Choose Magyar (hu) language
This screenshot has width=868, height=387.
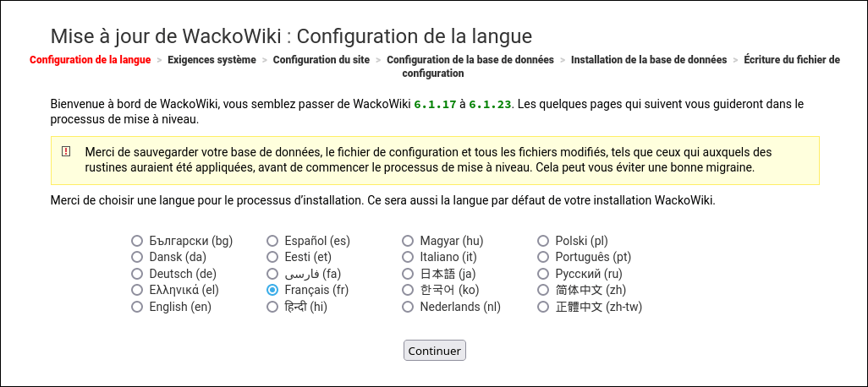pyautogui.click(x=408, y=241)
